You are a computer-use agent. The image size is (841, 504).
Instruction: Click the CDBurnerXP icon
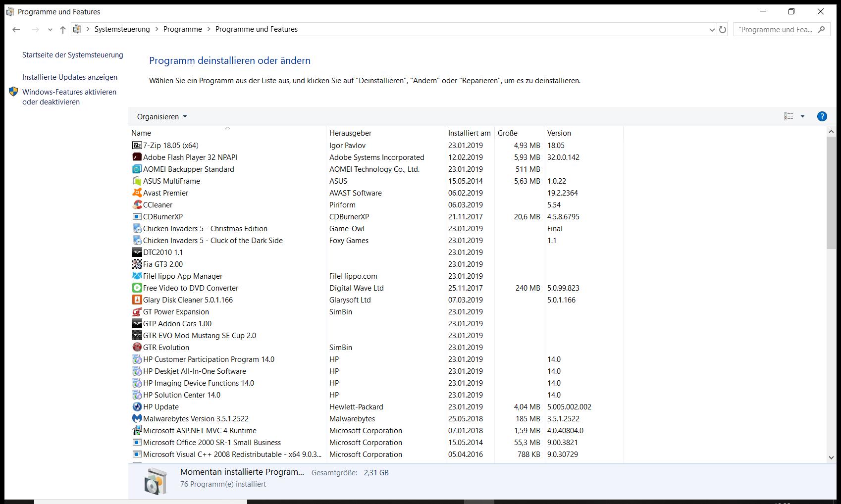pyautogui.click(x=137, y=216)
